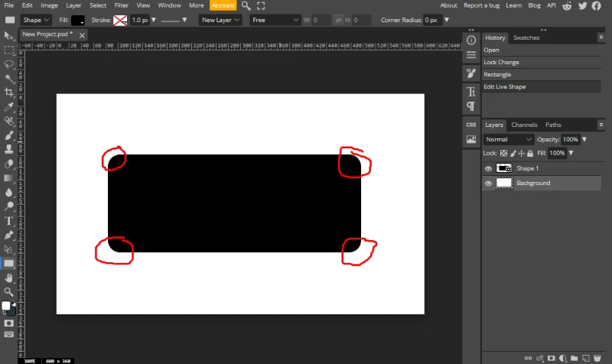
Task: Open the New Layer dropdown
Action: (x=220, y=20)
